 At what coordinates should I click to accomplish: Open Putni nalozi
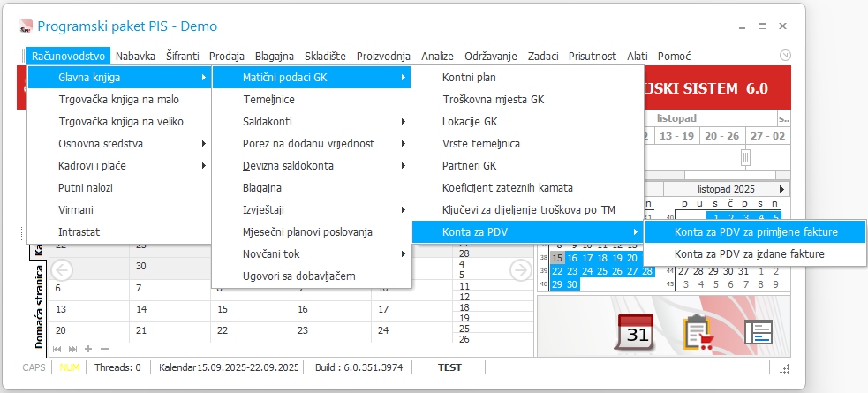tap(119, 187)
